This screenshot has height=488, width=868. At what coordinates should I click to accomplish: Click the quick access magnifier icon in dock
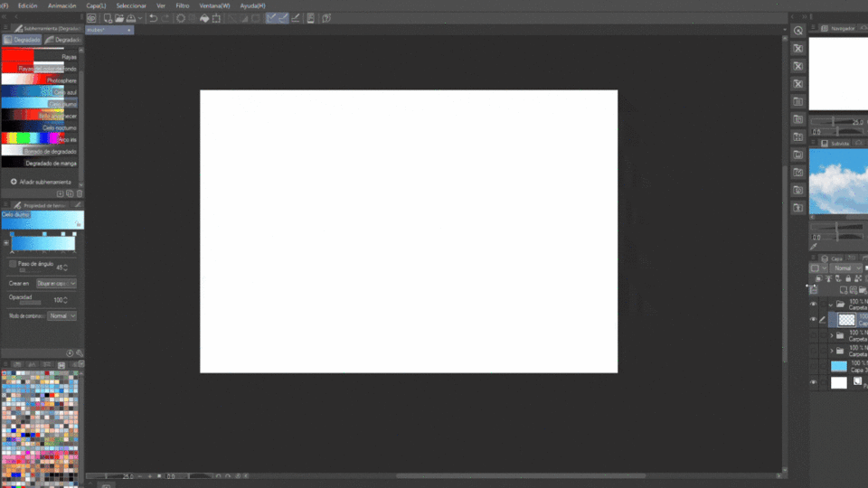tap(798, 31)
